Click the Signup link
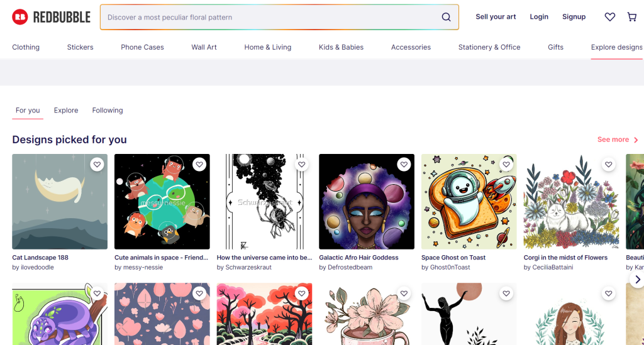The width and height of the screenshot is (644, 345). (x=574, y=17)
